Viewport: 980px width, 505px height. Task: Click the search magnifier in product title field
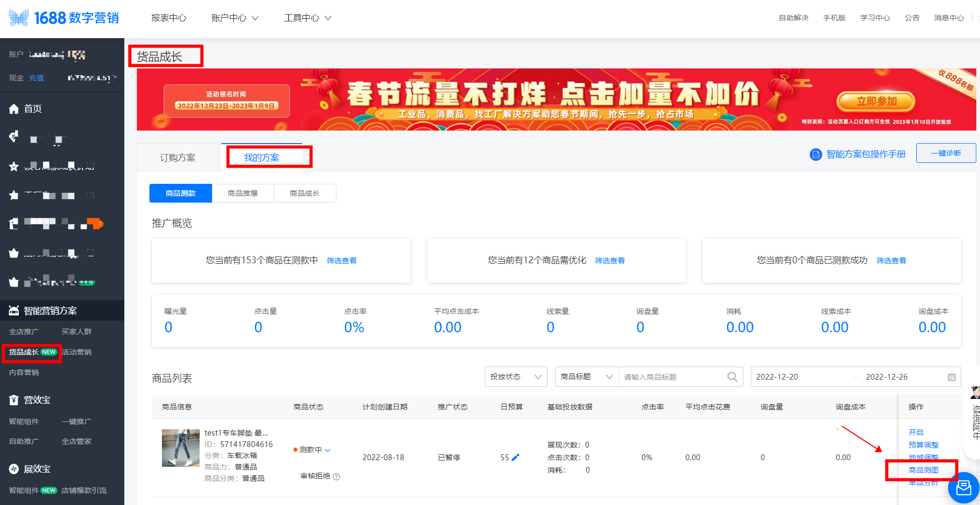tap(732, 377)
